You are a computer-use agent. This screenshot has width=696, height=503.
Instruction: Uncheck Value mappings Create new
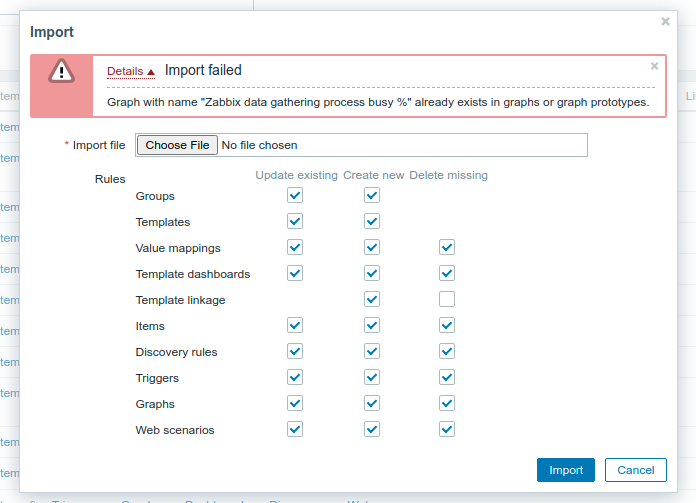[x=372, y=247]
